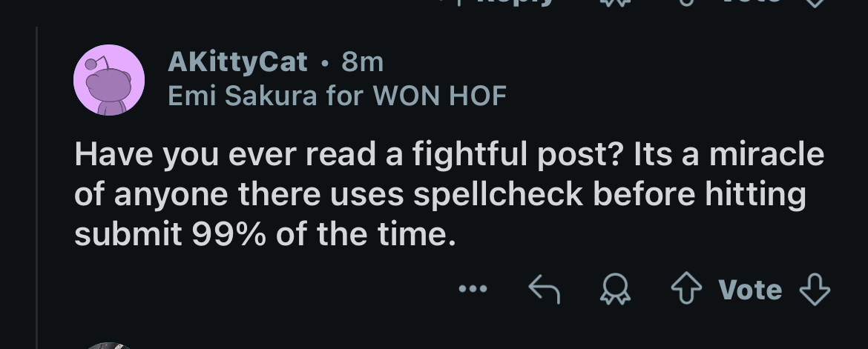
Task: Open the AKittyCat username profile link
Action: click(x=237, y=62)
